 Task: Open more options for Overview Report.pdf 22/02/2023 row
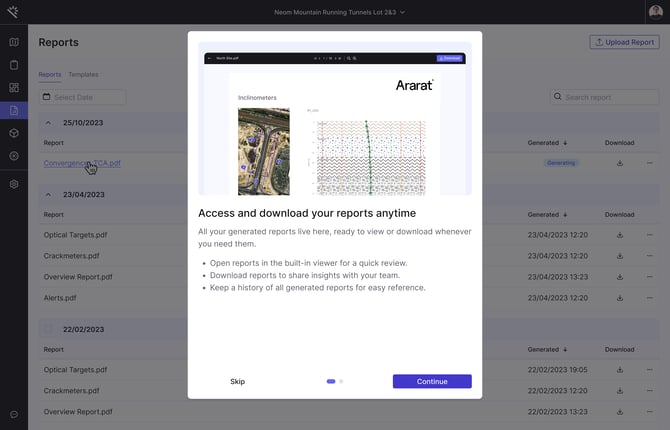pyautogui.click(x=649, y=412)
